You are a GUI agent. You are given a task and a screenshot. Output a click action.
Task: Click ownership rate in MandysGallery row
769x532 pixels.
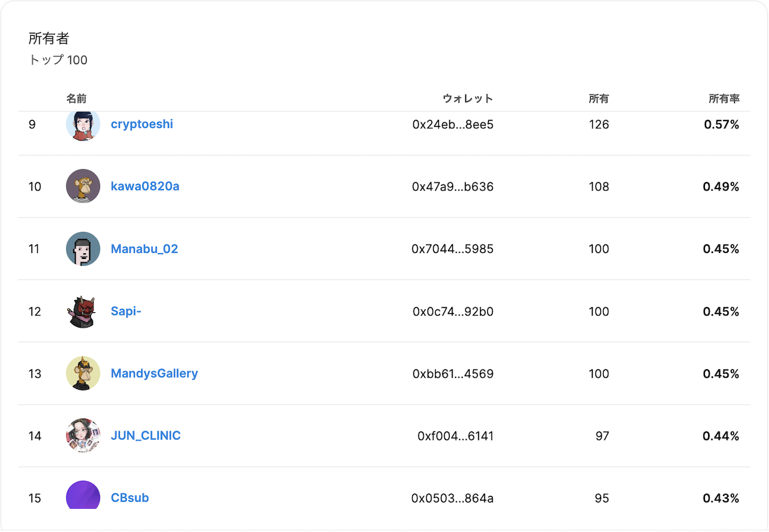tap(721, 374)
